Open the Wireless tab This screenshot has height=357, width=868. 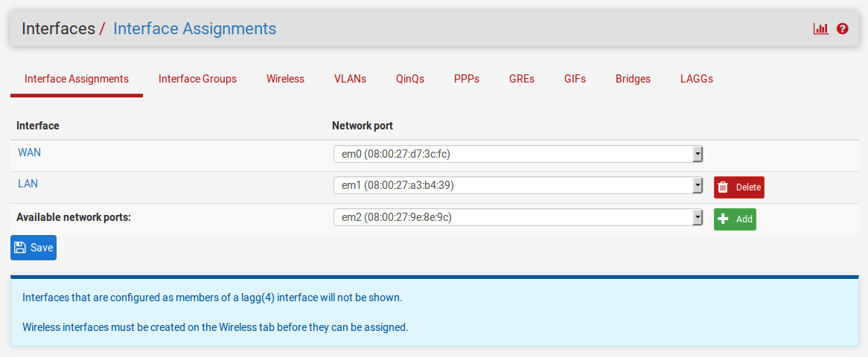[285, 79]
